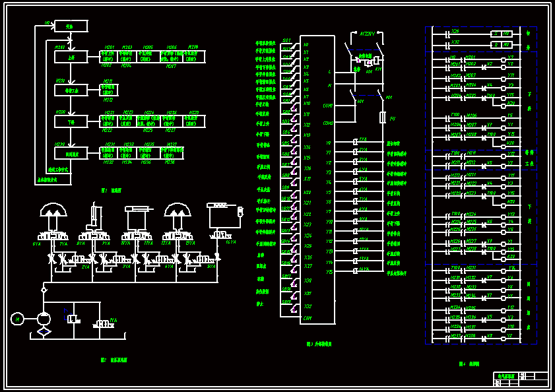Screen dimensions: 555x392
Task: Select the Figure 3 caption under PLC wiring
Action: (319, 344)
